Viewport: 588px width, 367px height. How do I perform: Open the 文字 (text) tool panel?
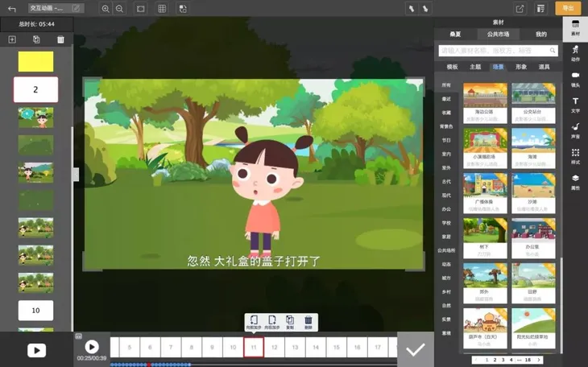tap(575, 105)
